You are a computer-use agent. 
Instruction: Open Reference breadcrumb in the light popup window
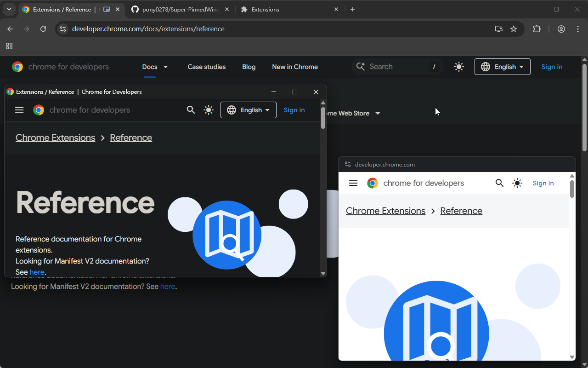(461, 211)
